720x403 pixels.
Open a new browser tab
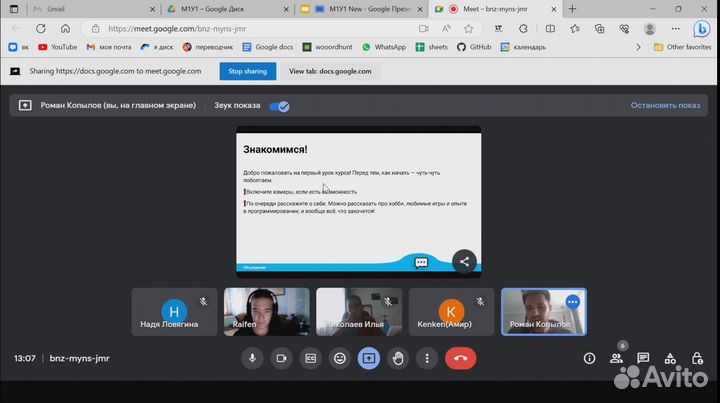click(x=572, y=9)
